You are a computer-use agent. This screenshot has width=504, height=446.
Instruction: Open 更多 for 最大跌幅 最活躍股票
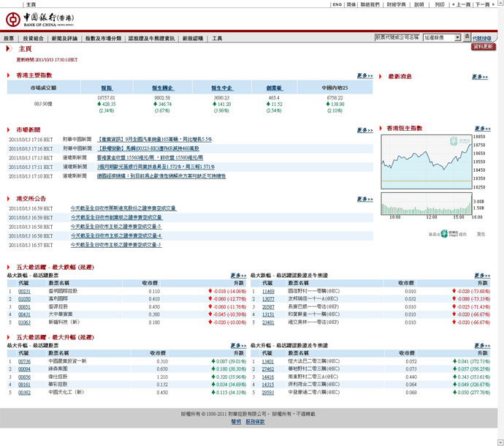(238, 276)
